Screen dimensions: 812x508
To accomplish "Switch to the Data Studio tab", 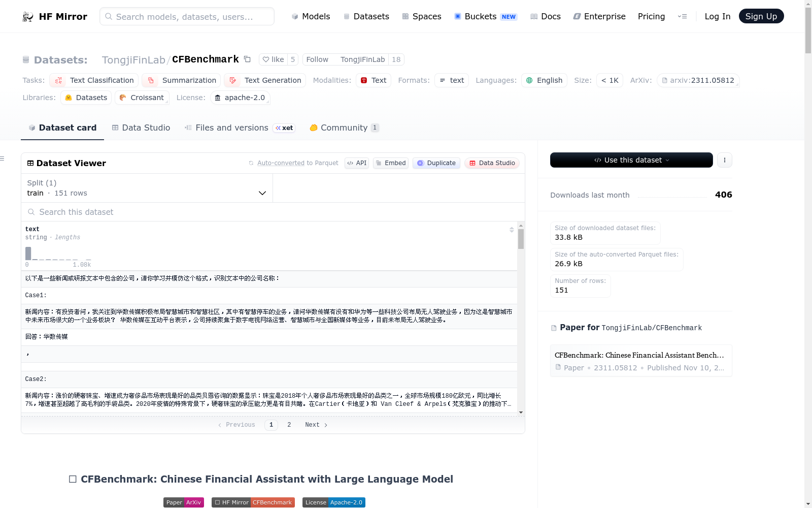I will [141, 128].
